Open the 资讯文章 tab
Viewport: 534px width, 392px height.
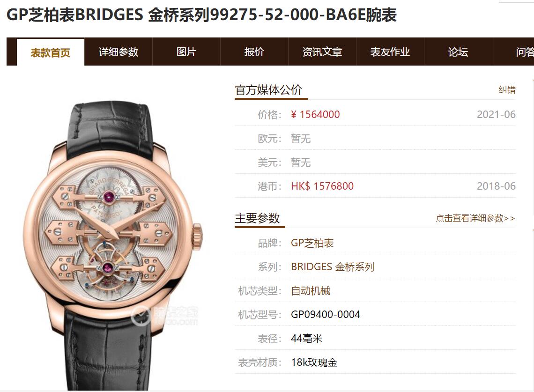click(322, 52)
